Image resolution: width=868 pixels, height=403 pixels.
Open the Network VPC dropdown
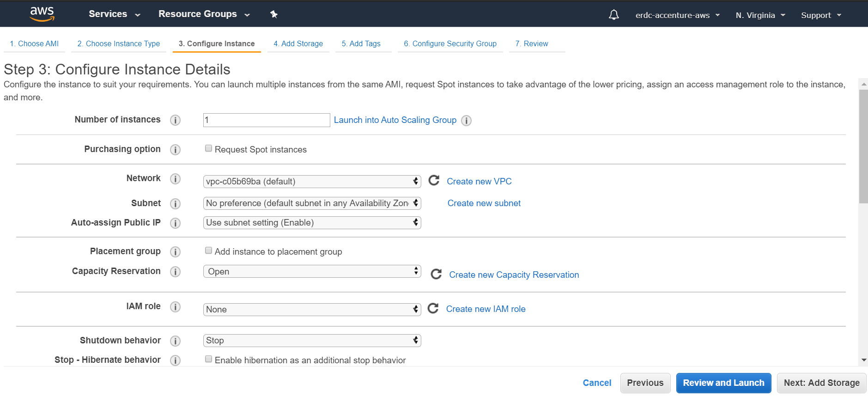click(312, 182)
